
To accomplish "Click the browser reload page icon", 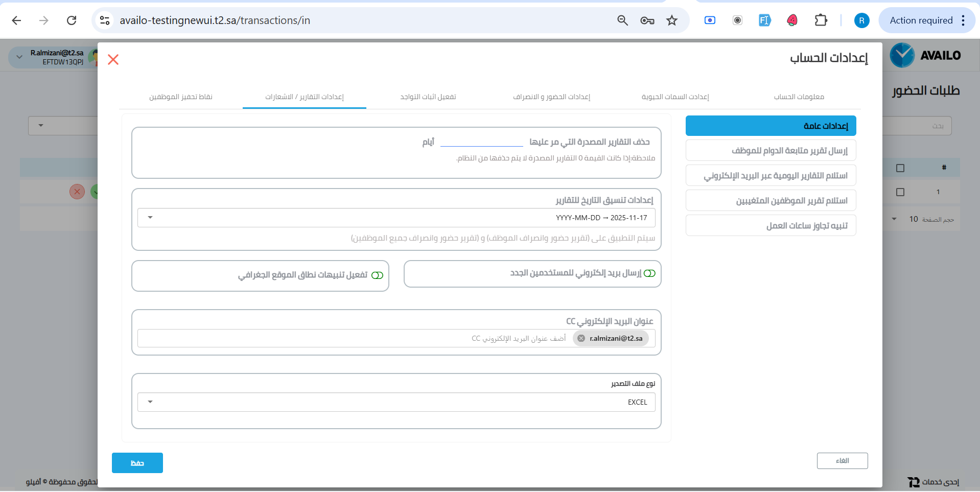I will pyautogui.click(x=72, y=20).
